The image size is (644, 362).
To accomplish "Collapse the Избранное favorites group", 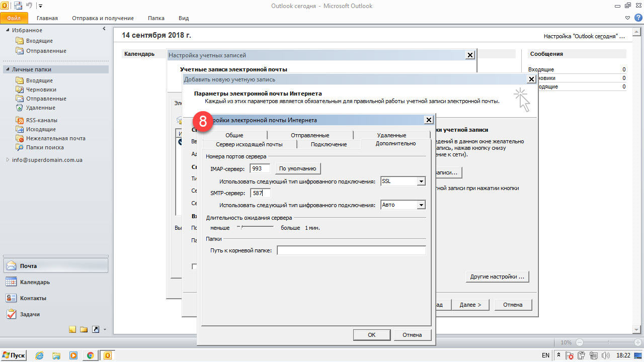I will [8, 30].
